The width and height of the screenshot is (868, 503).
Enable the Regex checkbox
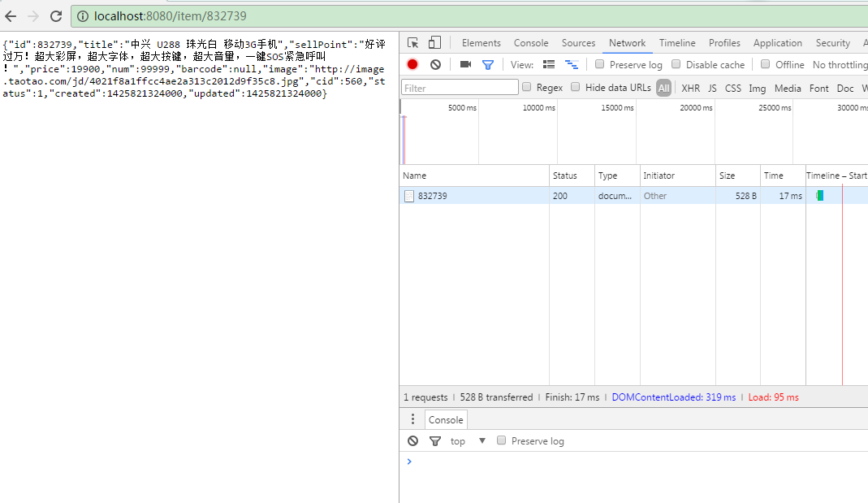tap(526, 87)
